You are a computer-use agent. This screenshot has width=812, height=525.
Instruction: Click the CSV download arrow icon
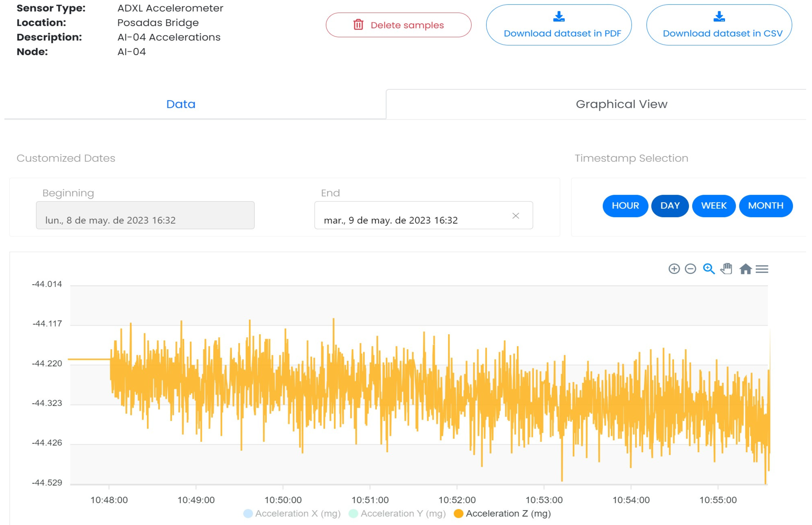click(x=719, y=16)
